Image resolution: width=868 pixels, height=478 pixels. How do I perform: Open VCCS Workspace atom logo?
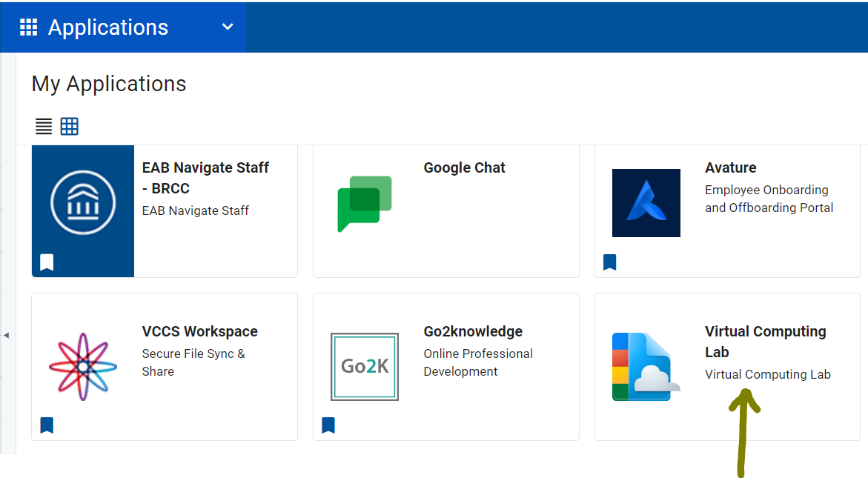tap(83, 366)
